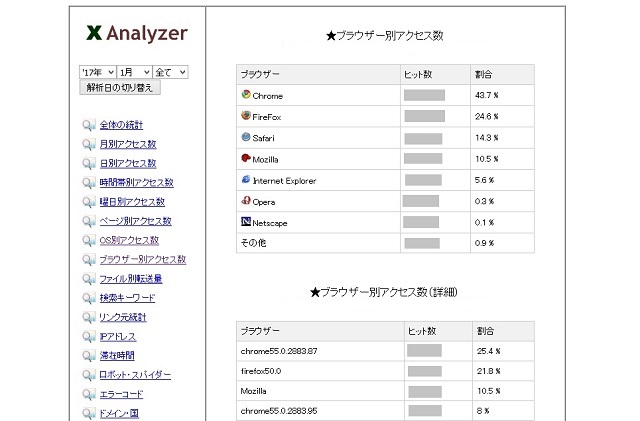Click the FireFox browser icon

click(246, 115)
